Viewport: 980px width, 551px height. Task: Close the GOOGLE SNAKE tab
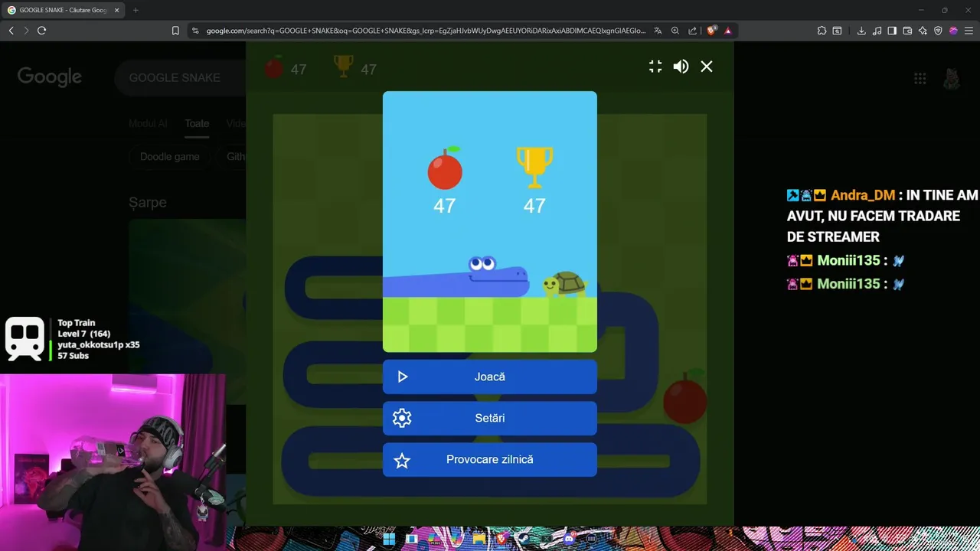116,10
